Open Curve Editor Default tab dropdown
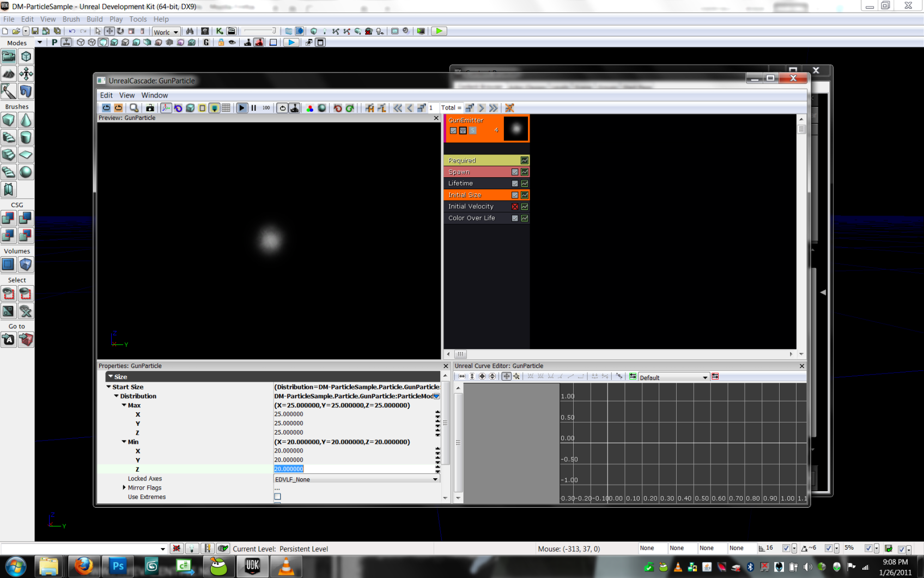 [673, 377]
